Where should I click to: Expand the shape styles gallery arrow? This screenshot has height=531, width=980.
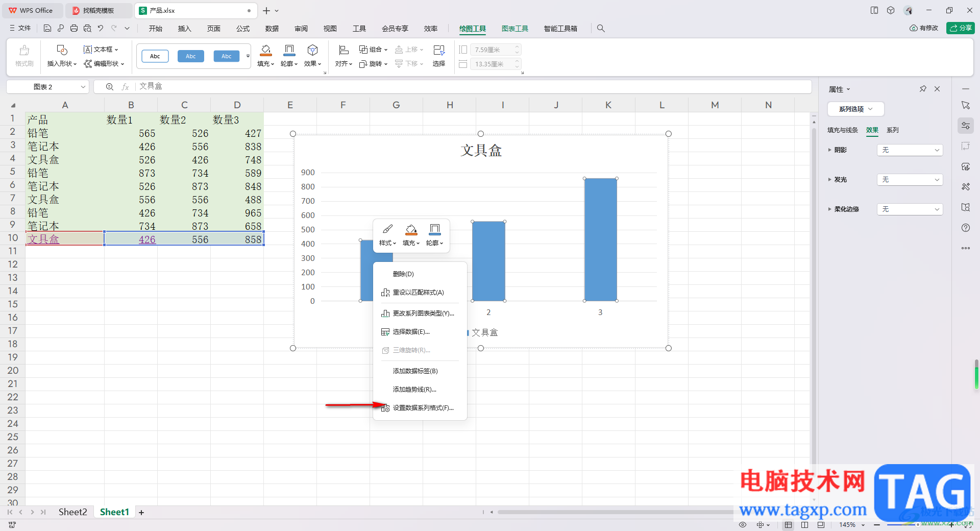pos(248,56)
